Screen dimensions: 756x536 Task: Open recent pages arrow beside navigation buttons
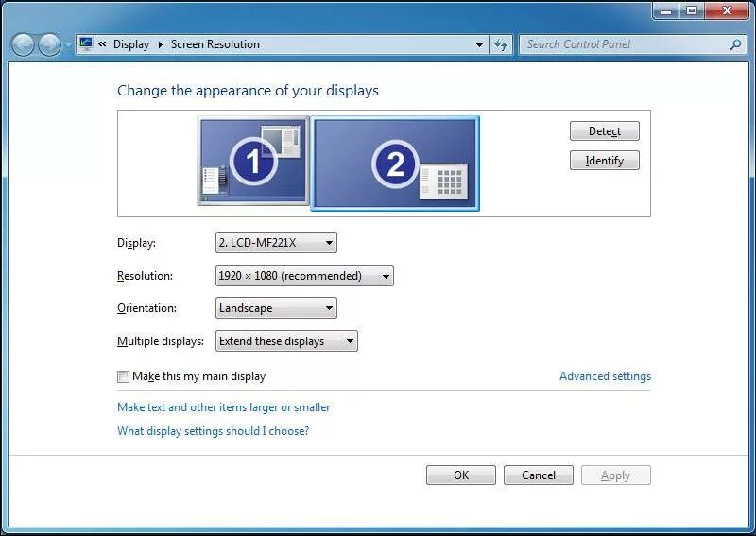point(68,44)
